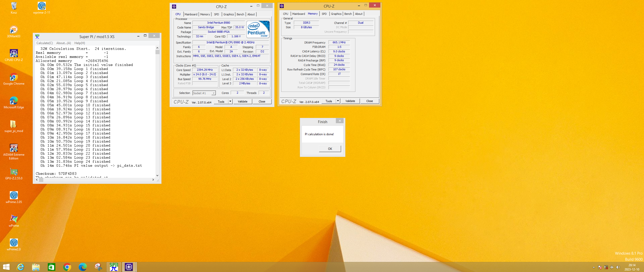This screenshot has width=644, height=272.
Task: Click Validate in right CPU-Z window
Action: click(350, 101)
